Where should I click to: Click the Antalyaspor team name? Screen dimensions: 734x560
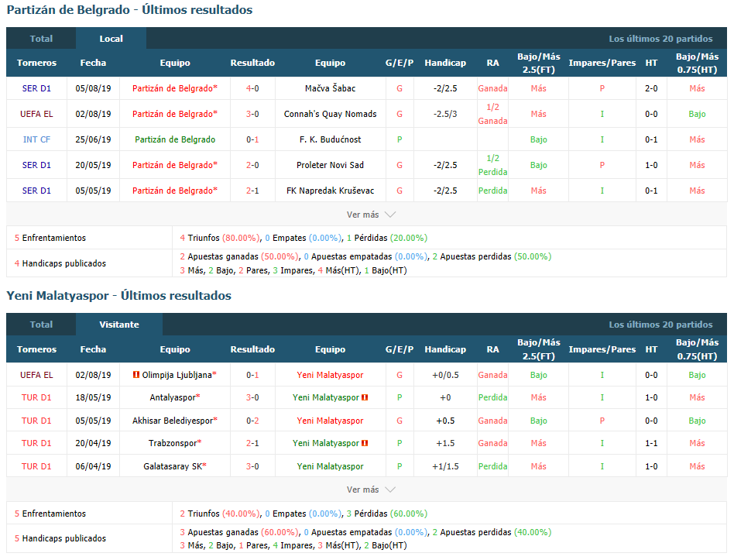click(173, 397)
